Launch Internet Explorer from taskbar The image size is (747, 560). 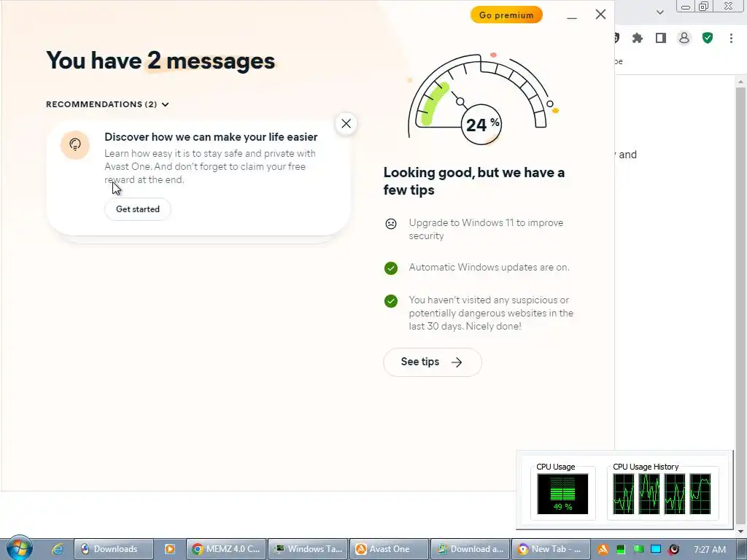point(57,549)
